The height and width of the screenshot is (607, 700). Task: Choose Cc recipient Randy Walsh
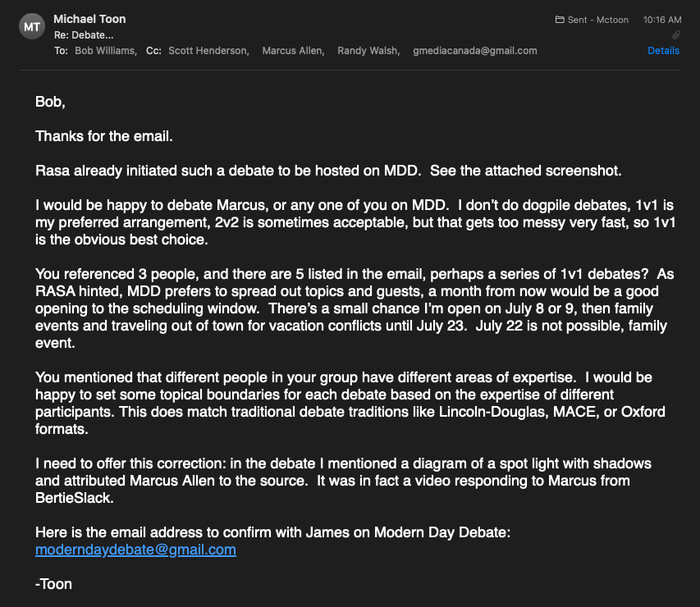[x=368, y=51]
